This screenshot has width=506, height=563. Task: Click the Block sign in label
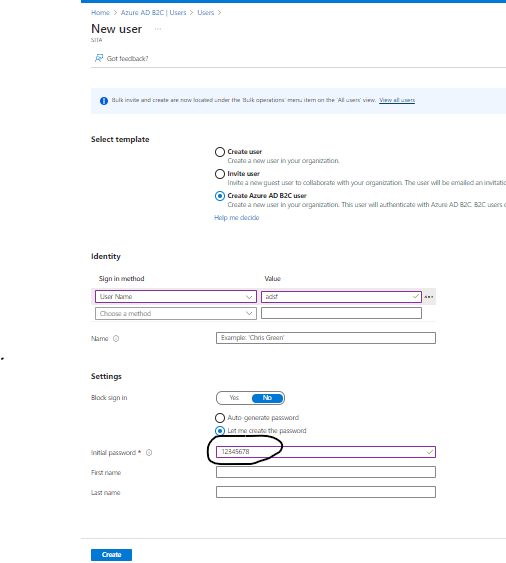point(109,398)
